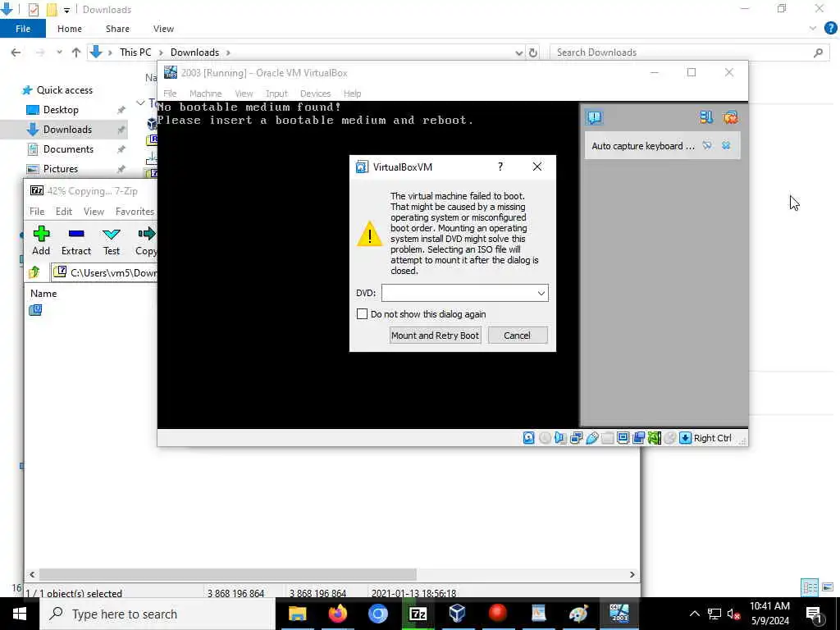Click the Windows Start button
The width and height of the screenshot is (840, 630).
point(20,614)
